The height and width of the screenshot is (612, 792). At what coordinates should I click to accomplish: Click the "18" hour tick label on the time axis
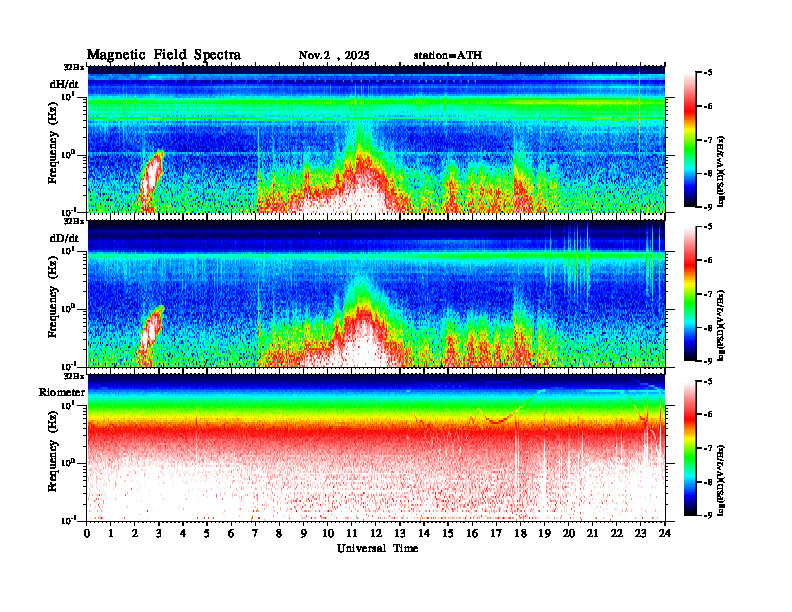pyautogui.click(x=520, y=533)
